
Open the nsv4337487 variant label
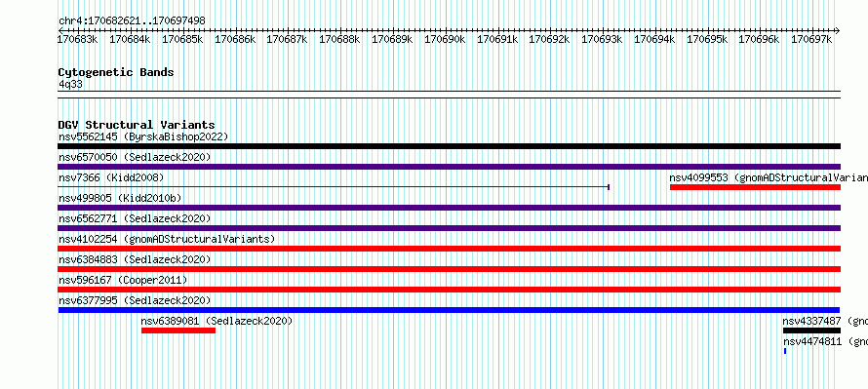[x=825, y=321]
